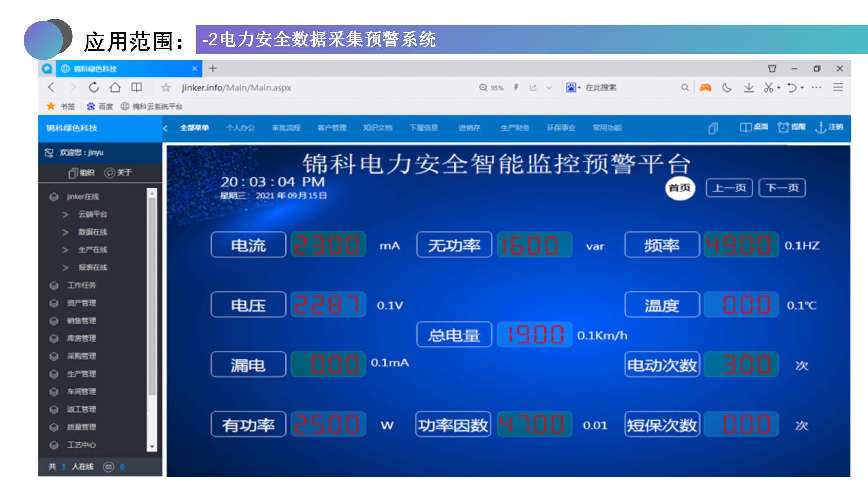Click the 下一页 button
Viewport: 868px width, 488px height.
pos(782,188)
